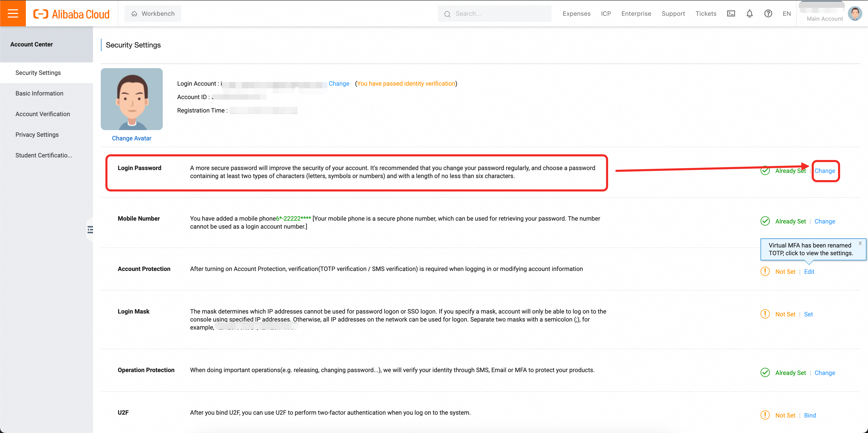868x433 pixels.
Task: Close the Virtual MFA renamed tooltip
Action: tap(860, 243)
